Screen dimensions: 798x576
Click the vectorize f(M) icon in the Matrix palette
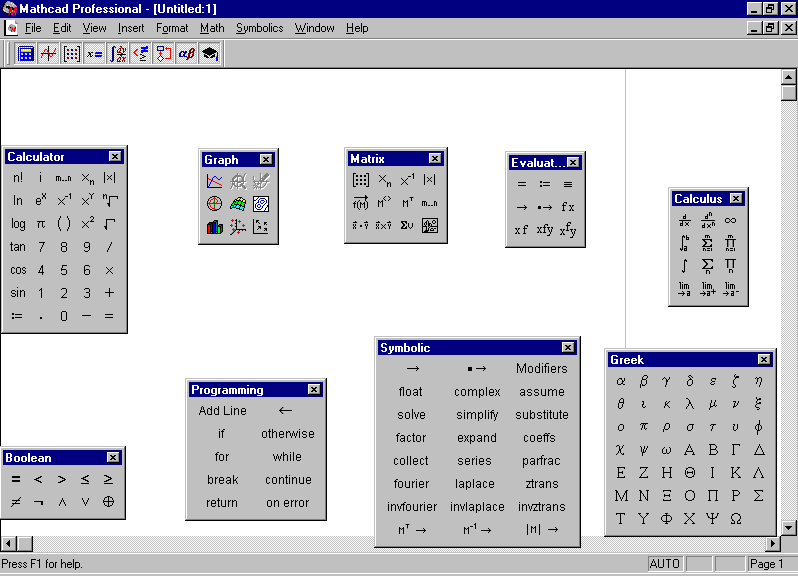click(361, 203)
